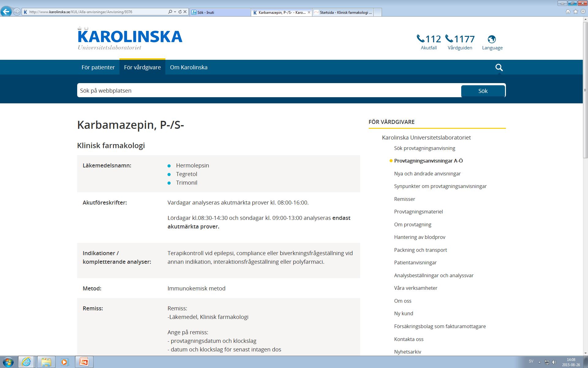Open Packning och transport link

[x=420, y=250]
